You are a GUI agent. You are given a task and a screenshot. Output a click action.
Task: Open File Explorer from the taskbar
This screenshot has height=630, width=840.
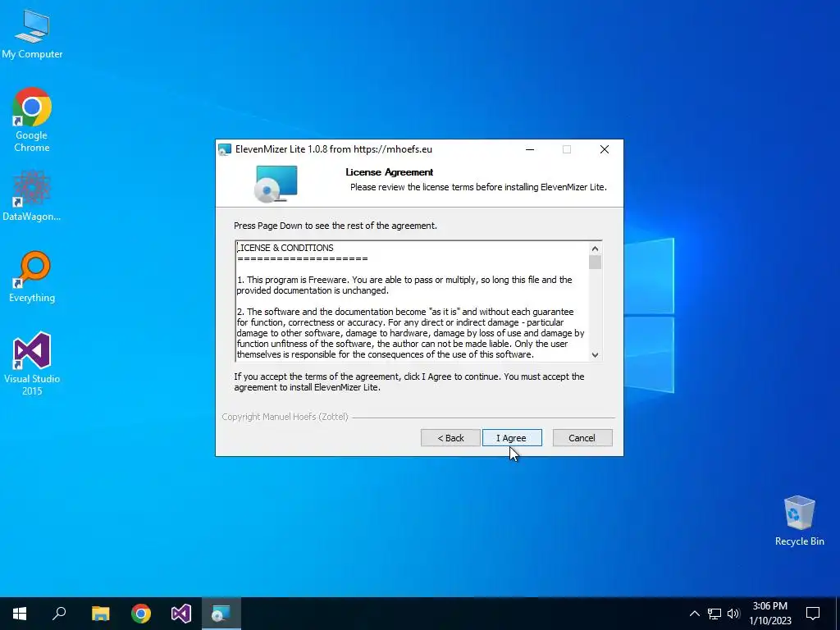tap(100, 614)
